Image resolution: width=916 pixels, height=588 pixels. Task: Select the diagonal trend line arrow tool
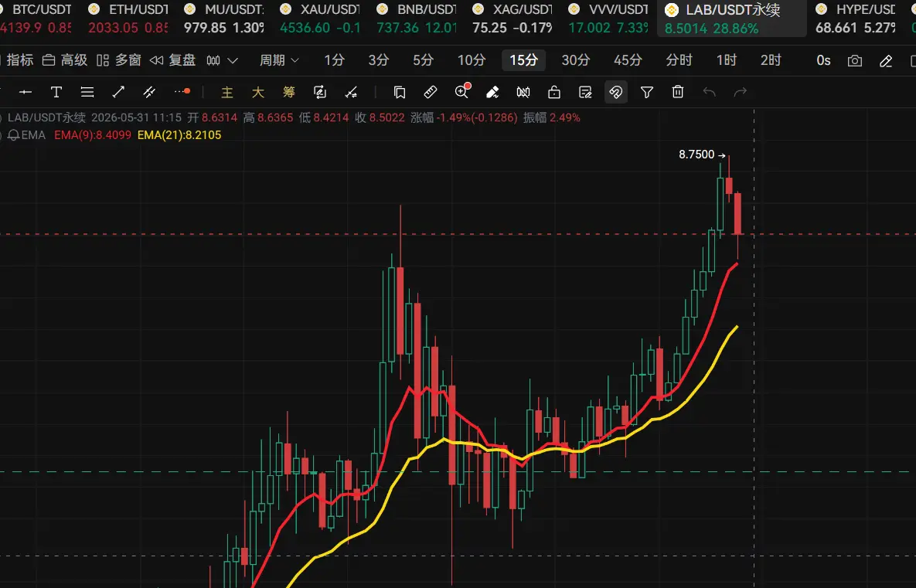pyautogui.click(x=118, y=92)
